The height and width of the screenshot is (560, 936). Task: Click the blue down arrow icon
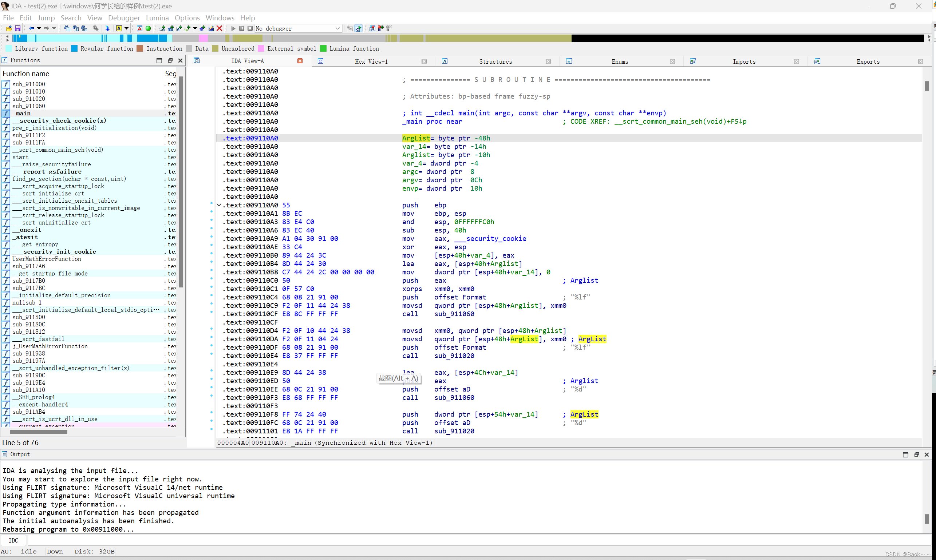pos(107,28)
